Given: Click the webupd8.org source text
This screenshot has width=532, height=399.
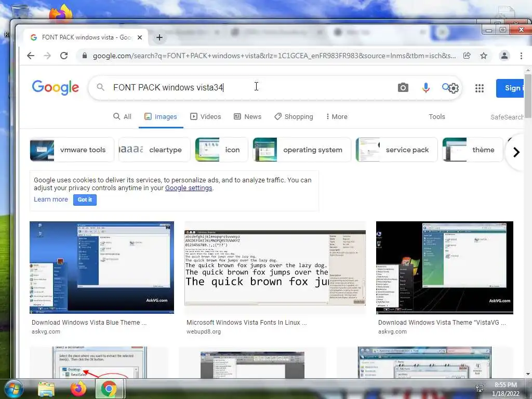Looking at the screenshot, I should [204, 331].
